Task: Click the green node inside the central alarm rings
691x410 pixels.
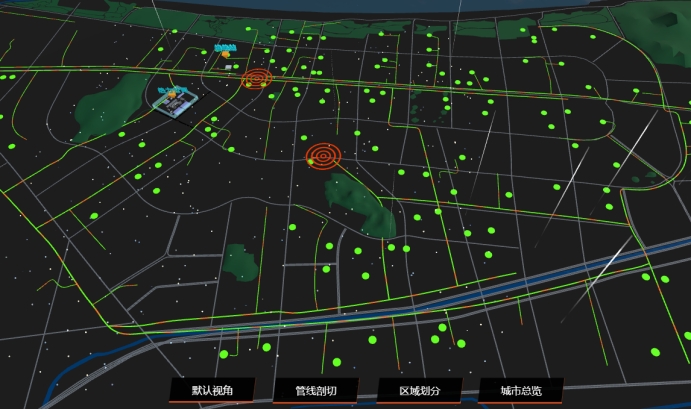Action: point(311,161)
